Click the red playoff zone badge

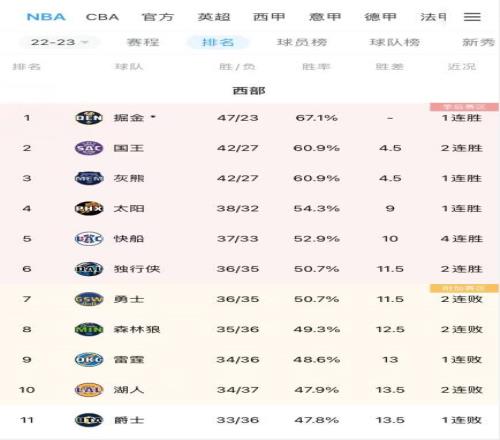coord(464,107)
